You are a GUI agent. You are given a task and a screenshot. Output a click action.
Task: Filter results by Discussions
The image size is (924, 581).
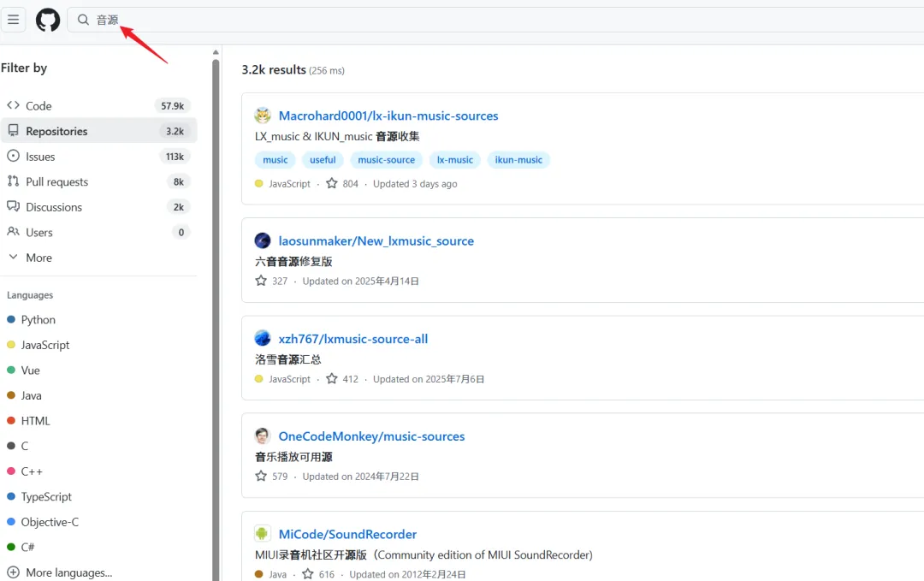98,207
